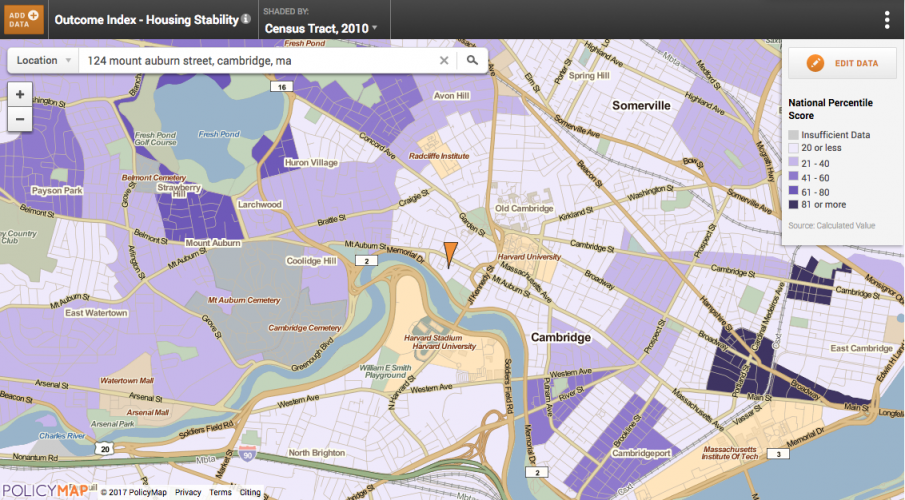Open the Citing link
The width and height of the screenshot is (905, 500).
point(250,492)
